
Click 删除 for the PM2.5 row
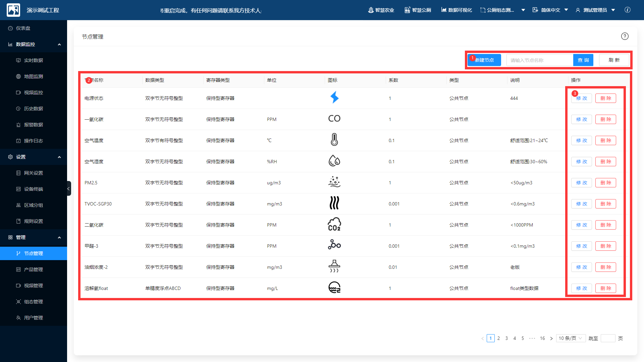605,183
